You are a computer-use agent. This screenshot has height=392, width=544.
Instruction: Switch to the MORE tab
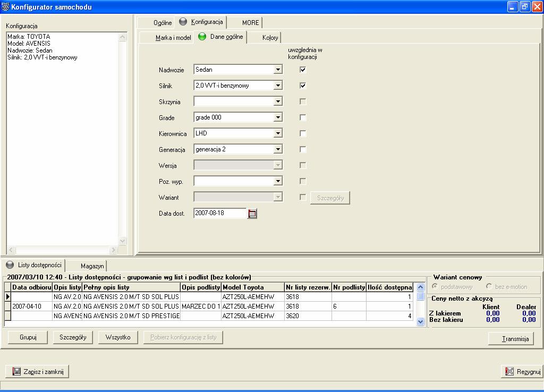pos(245,22)
